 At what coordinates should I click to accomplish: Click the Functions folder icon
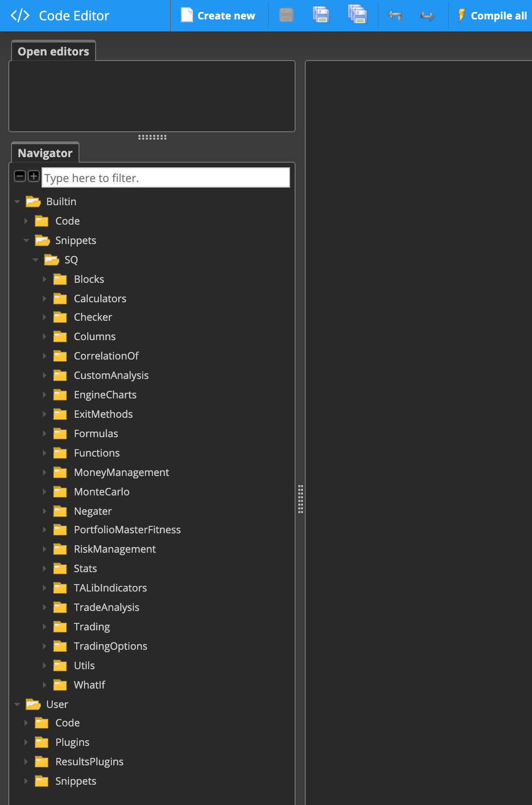[60, 453]
